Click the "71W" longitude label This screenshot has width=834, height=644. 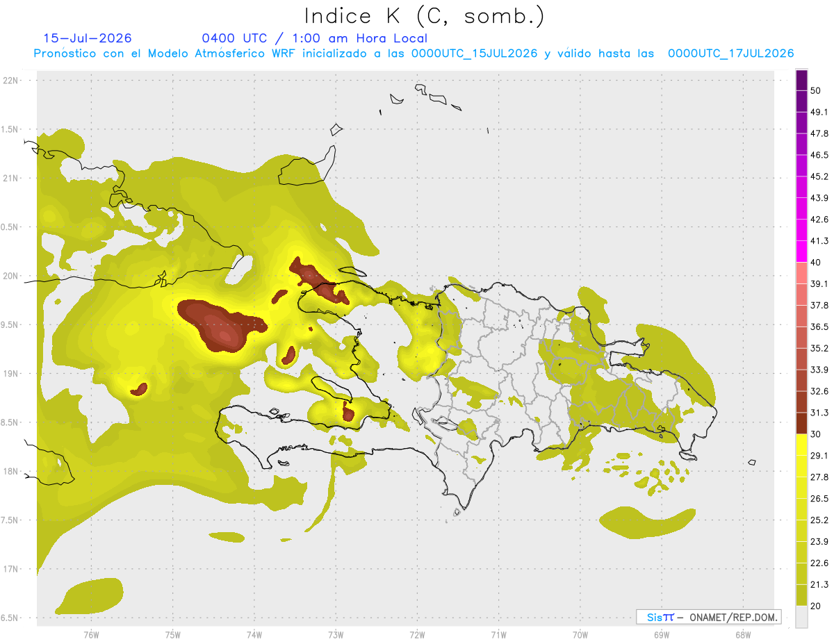click(x=498, y=634)
